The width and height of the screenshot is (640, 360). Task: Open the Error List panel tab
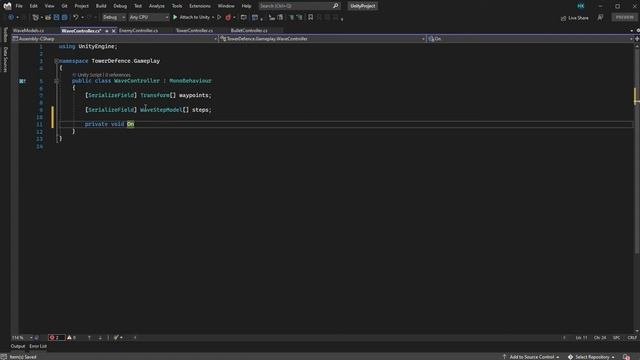pos(38,346)
